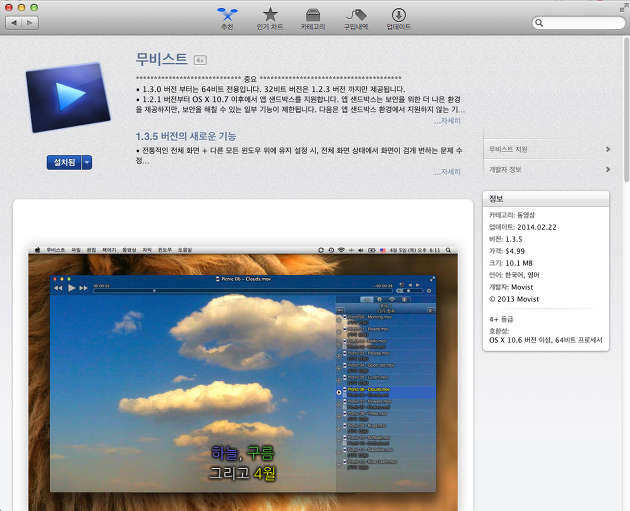This screenshot has height=511, width=630.
Task: Click the 중요 notice heading line
Action: pos(268,79)
